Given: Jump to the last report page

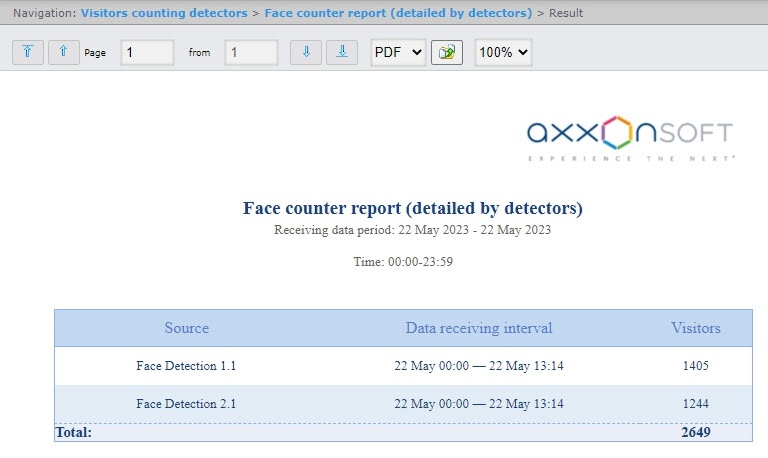Looking at the screenshot, I should tap(342, 53).
